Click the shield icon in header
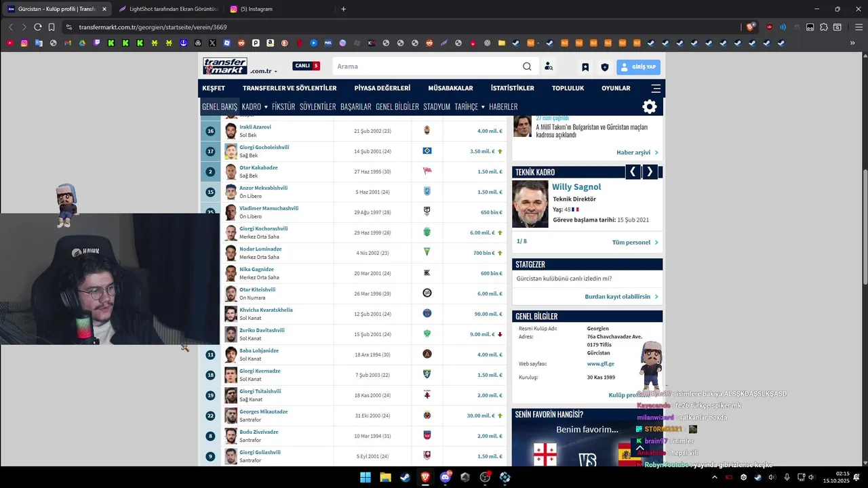The image size is (868, 488). pyautogui.click(x=605, y=67)
